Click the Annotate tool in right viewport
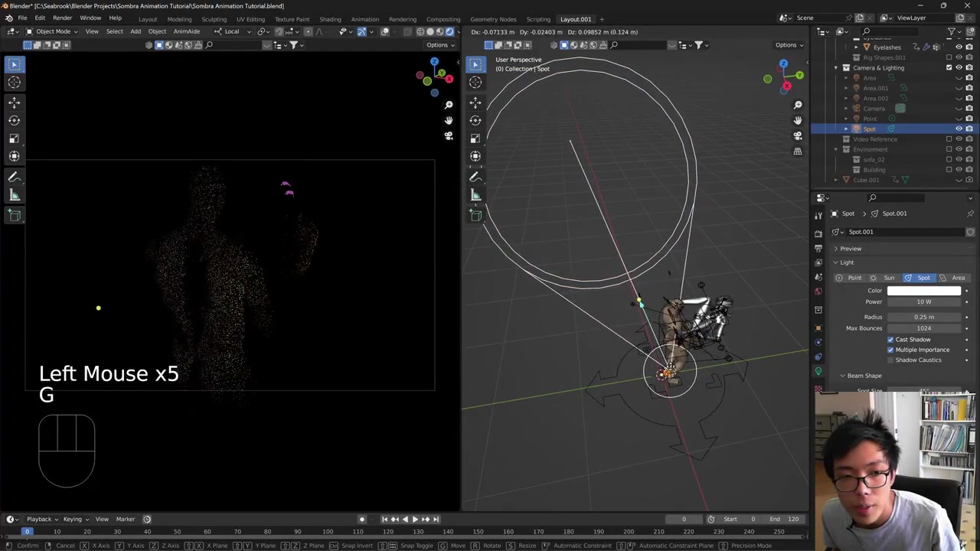980x551 pixels. point(475,177)
